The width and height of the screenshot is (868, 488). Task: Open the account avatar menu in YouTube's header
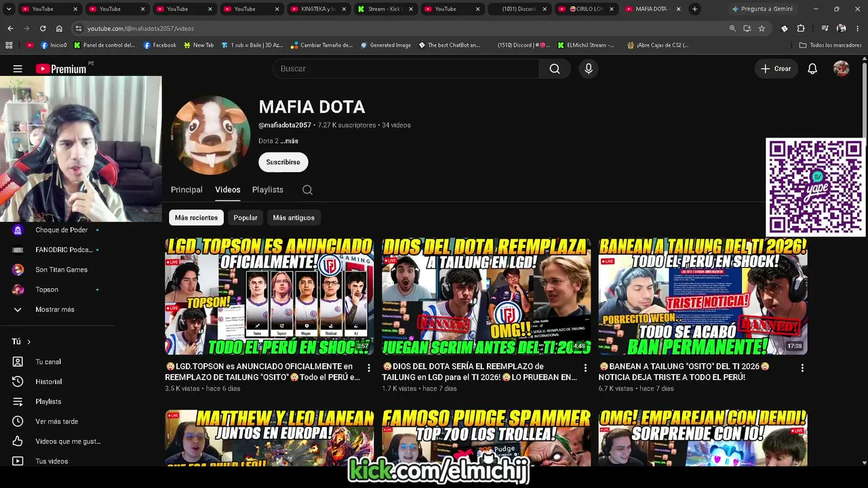pos(842,68)
